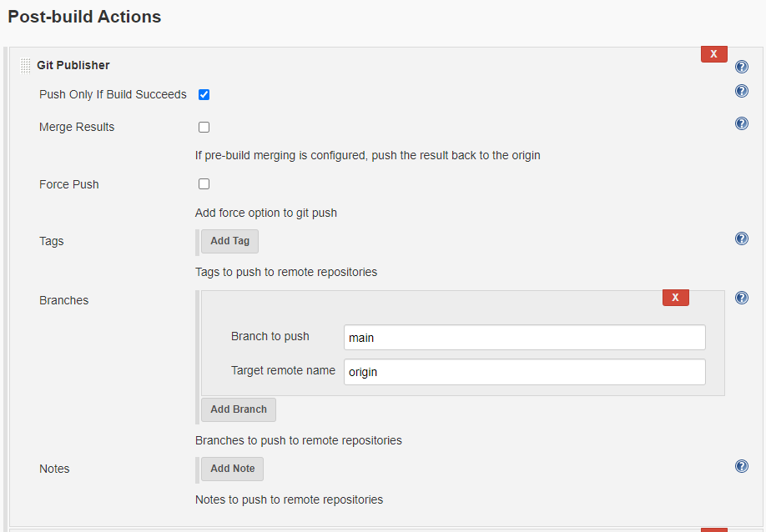
Task: Delete the Git Publisher post-build action
Action: click(713, 54)
